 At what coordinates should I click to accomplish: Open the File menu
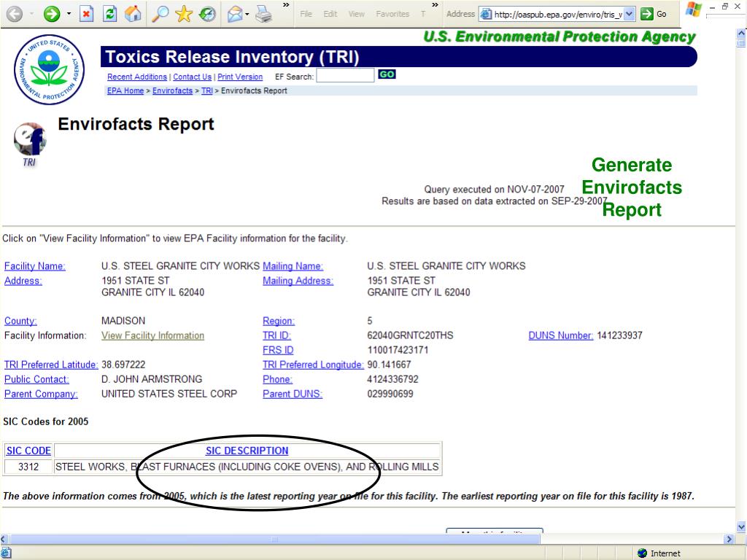point(306,14)
